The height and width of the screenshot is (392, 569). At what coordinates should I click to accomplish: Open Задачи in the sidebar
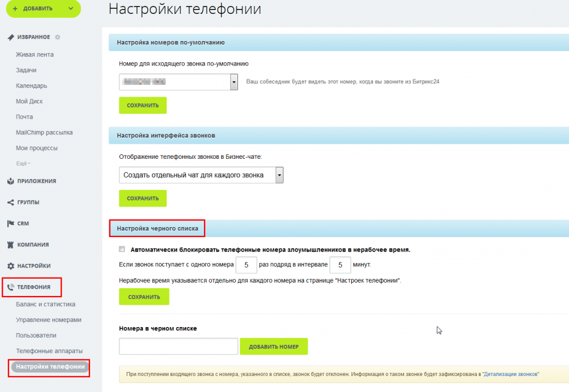click(26, 70)
